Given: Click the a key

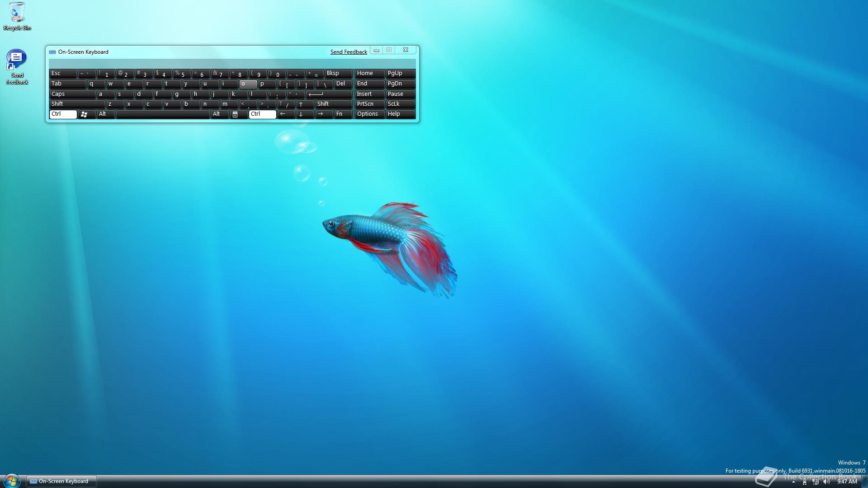Looking at the screenshot, I should coord(105,94).
